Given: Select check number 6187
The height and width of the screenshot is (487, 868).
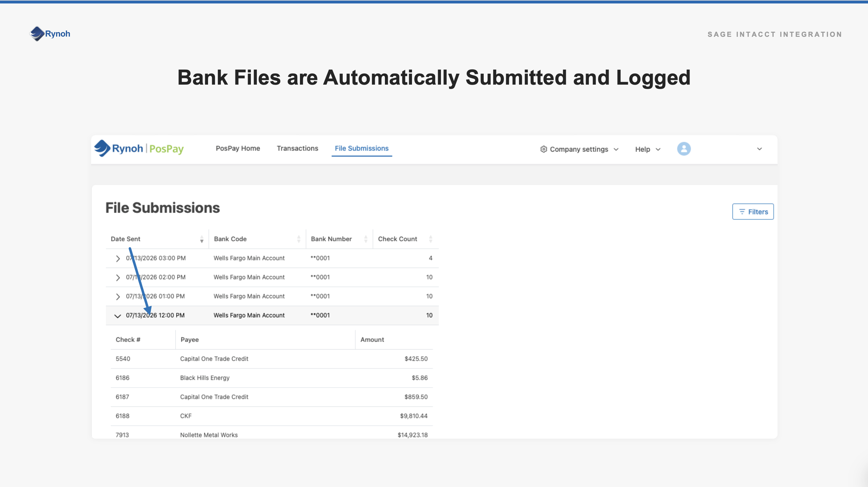Looking at the screenshot, I should point(122,397).
